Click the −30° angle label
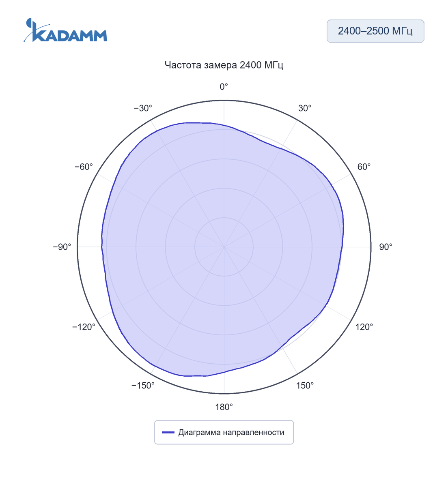448x491 pixels. (x=143, y=108)
